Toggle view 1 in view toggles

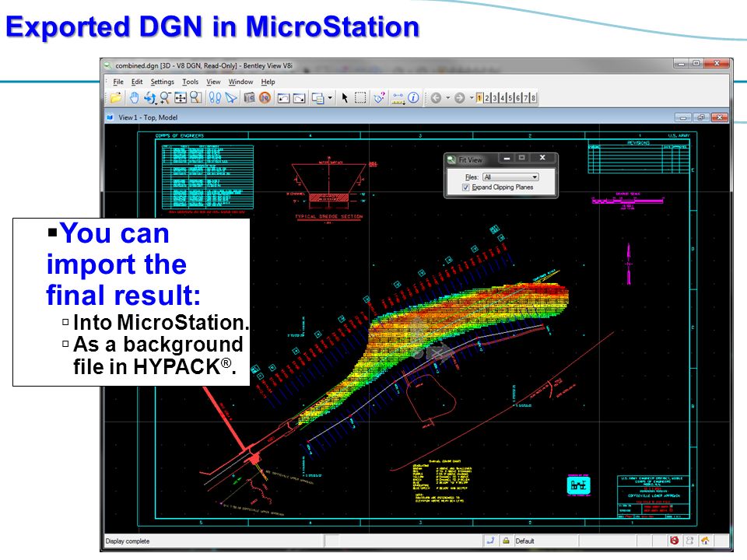tap(479, 98)
